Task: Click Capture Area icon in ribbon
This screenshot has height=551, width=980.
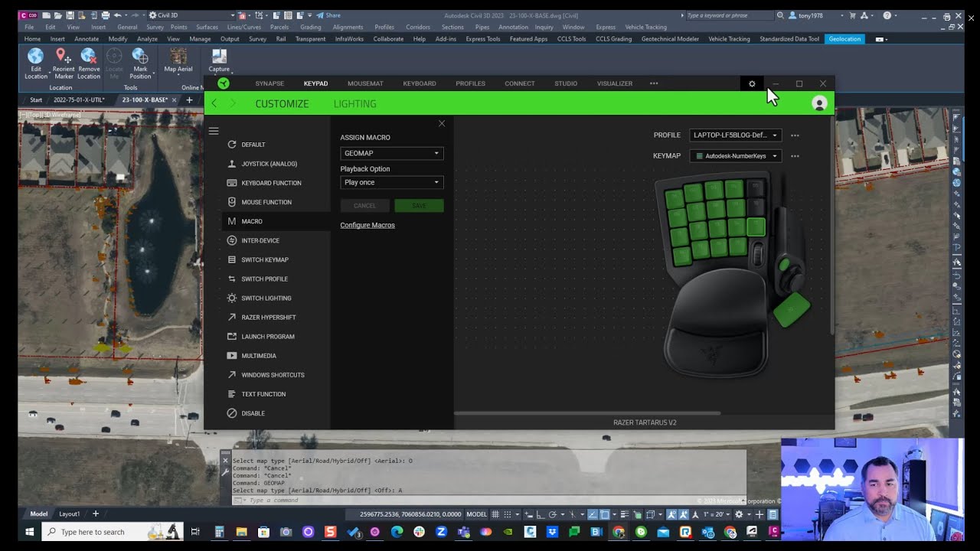Action: (219, 56)
